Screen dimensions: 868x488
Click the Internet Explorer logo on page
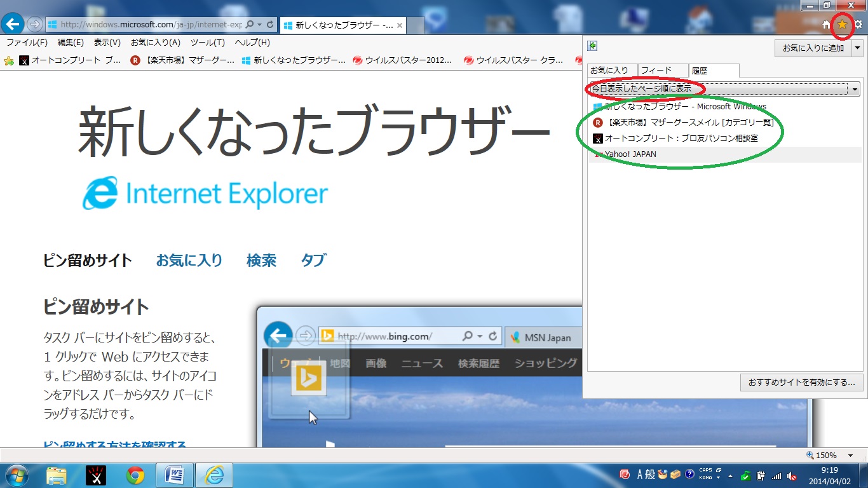pos(205,193)
